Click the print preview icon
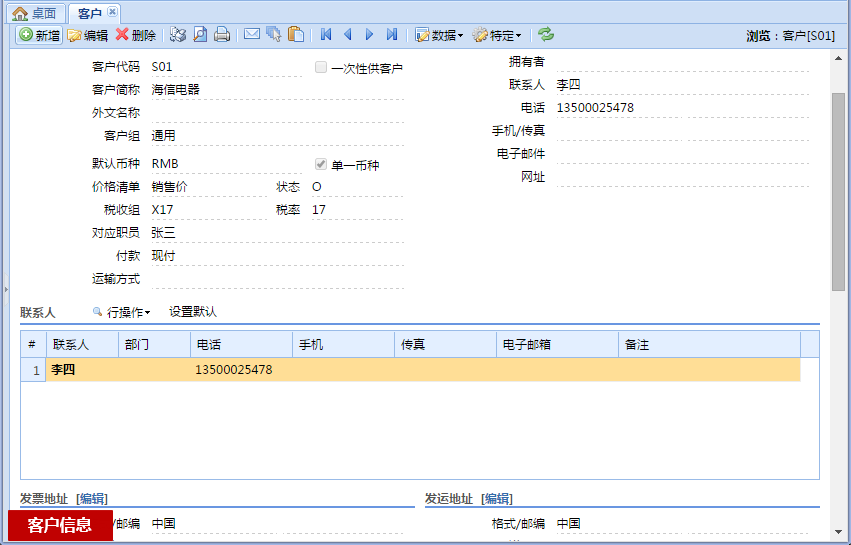The width and height of the screenshot is (851, 545). 200,35
